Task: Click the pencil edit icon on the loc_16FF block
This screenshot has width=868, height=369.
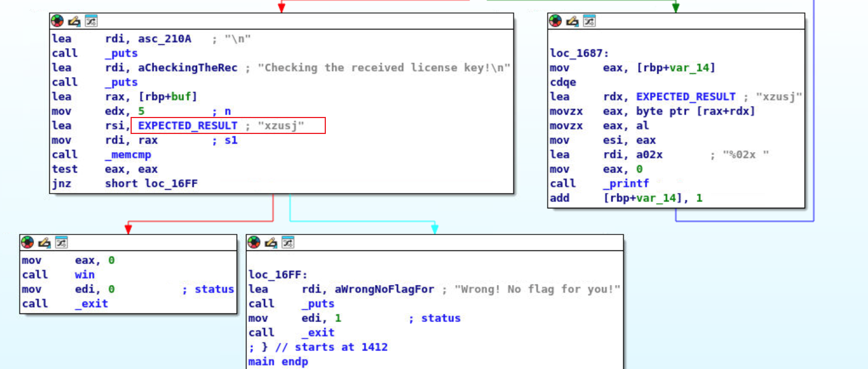Action: tap(271, 242)
